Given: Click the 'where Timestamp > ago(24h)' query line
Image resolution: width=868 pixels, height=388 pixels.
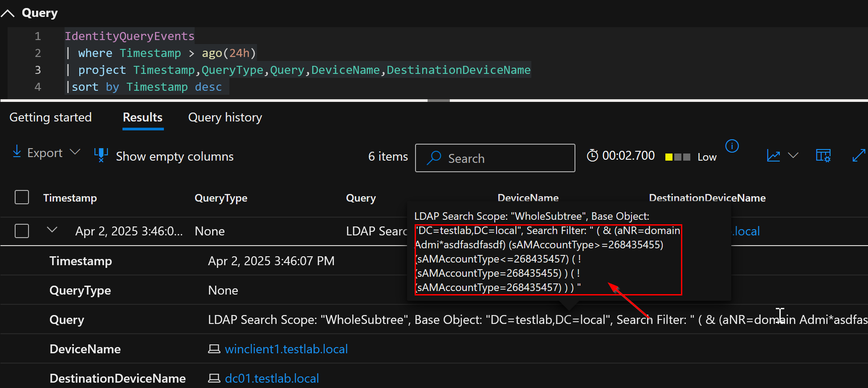Looking at the screenshot, I should coord(161,53).
